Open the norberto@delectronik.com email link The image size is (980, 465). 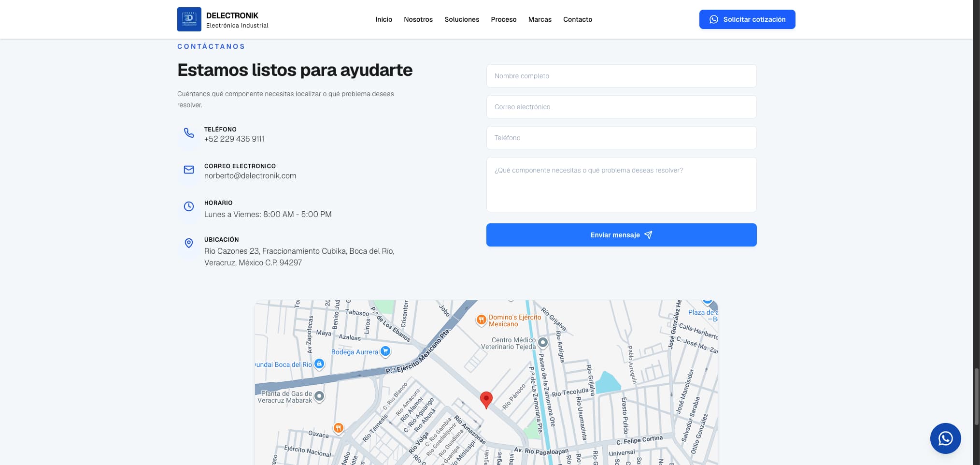tap(250, 176)
